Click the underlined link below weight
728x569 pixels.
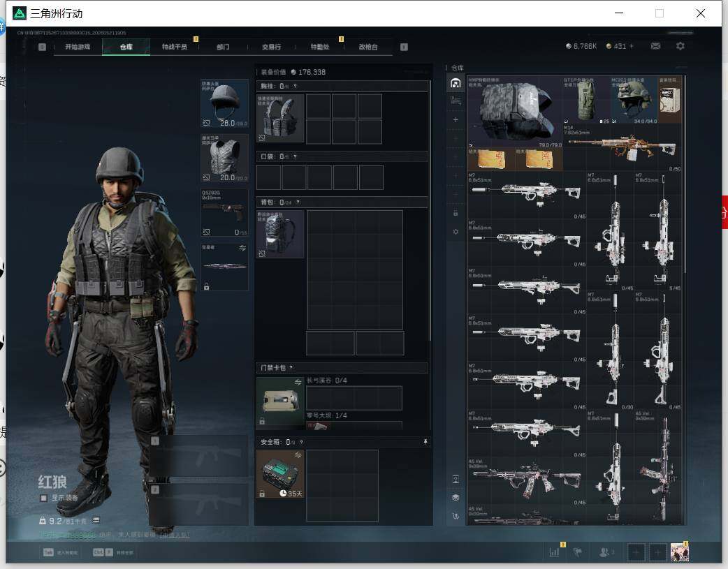[175, 535]
